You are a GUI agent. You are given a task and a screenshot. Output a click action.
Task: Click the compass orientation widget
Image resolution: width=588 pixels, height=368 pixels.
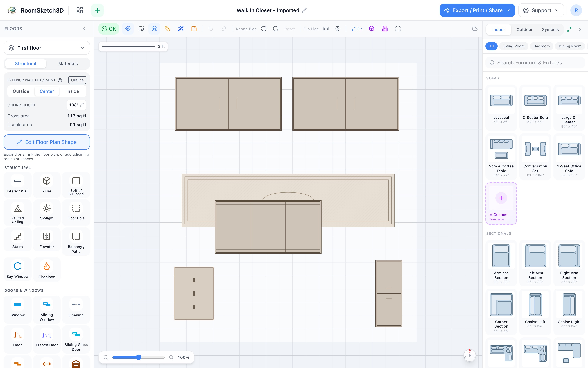[x=469, y=356]
